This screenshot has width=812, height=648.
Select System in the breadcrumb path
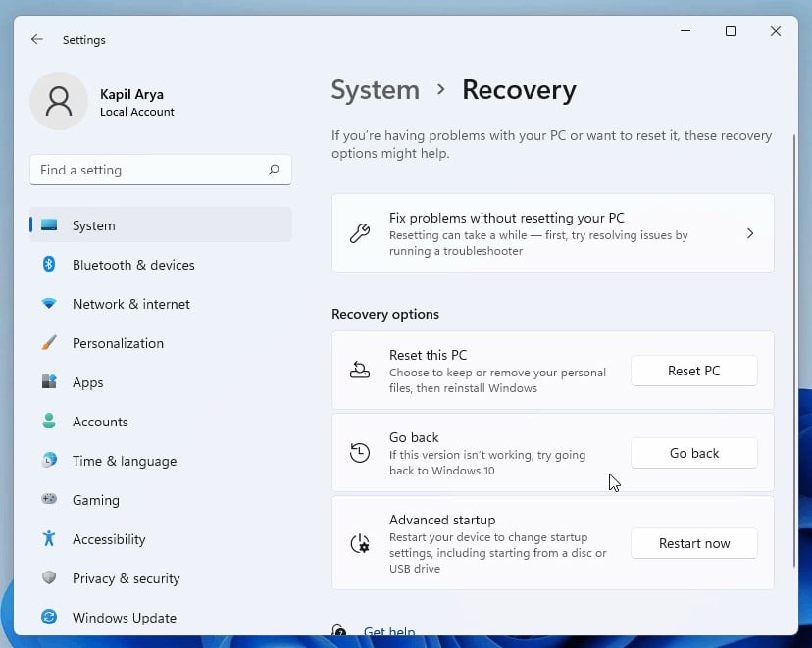375,89
